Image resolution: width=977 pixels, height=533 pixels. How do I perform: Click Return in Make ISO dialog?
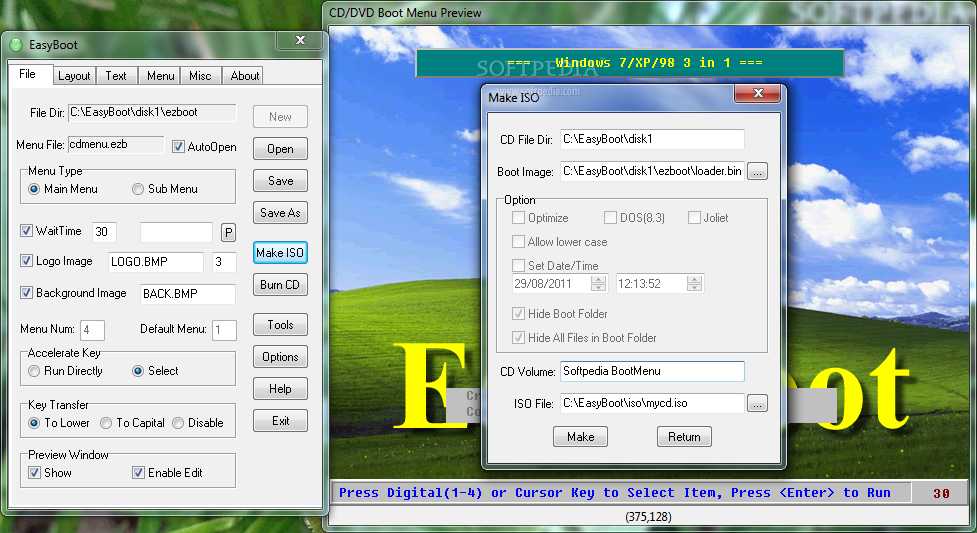[x=684, y=437]
